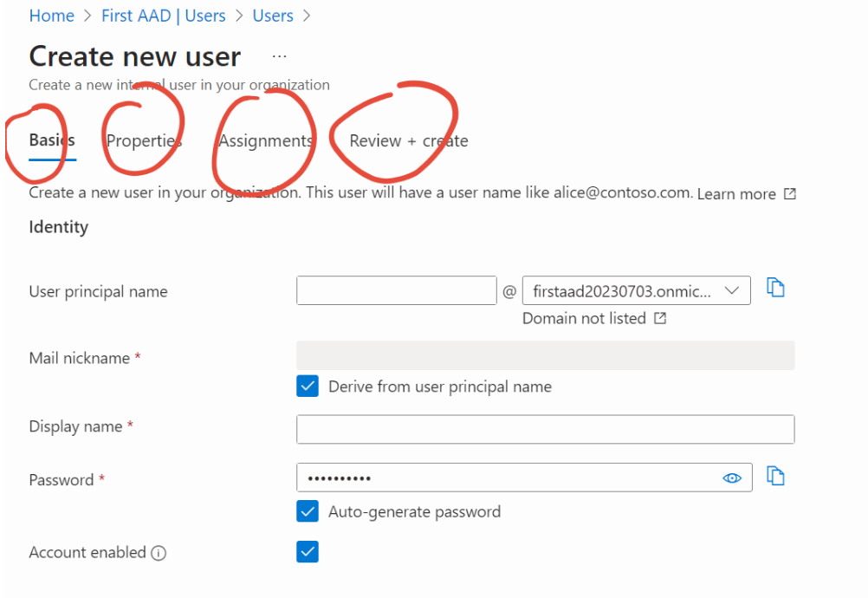Click the copy icon beside the domain dropdown
Viewport: 868px width, 598px height.
click(775, 288)
